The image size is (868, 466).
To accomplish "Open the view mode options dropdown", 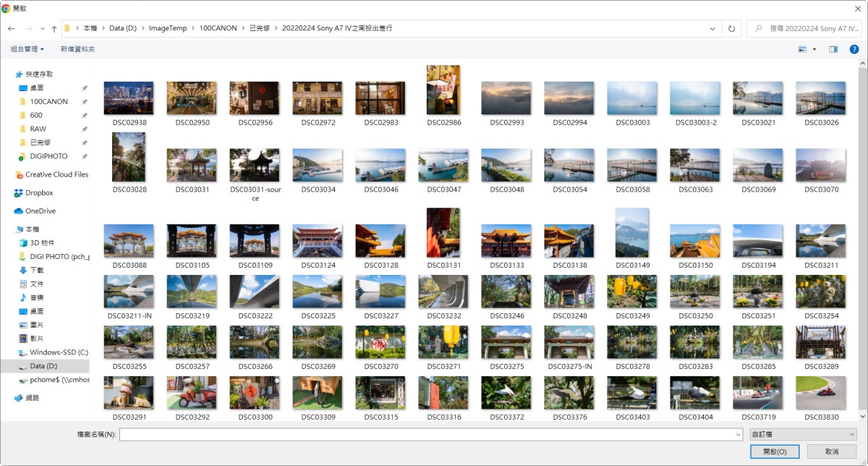I will 814,49.
